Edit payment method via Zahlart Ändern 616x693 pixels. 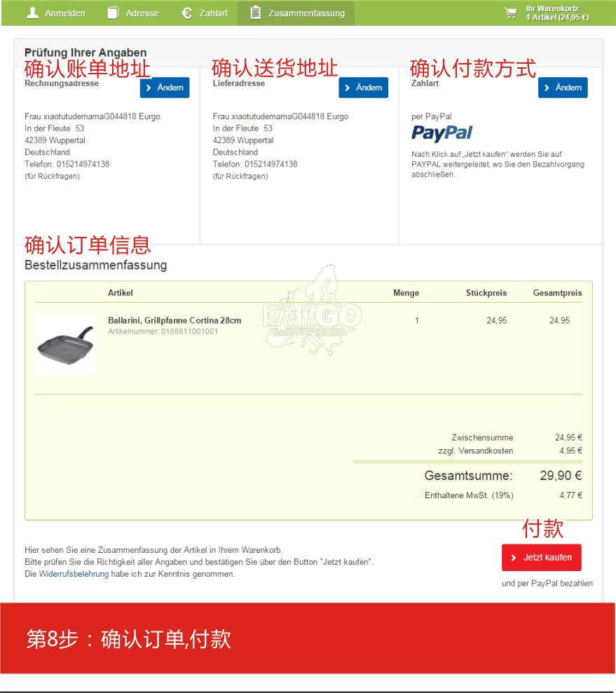tap(563, 88)
